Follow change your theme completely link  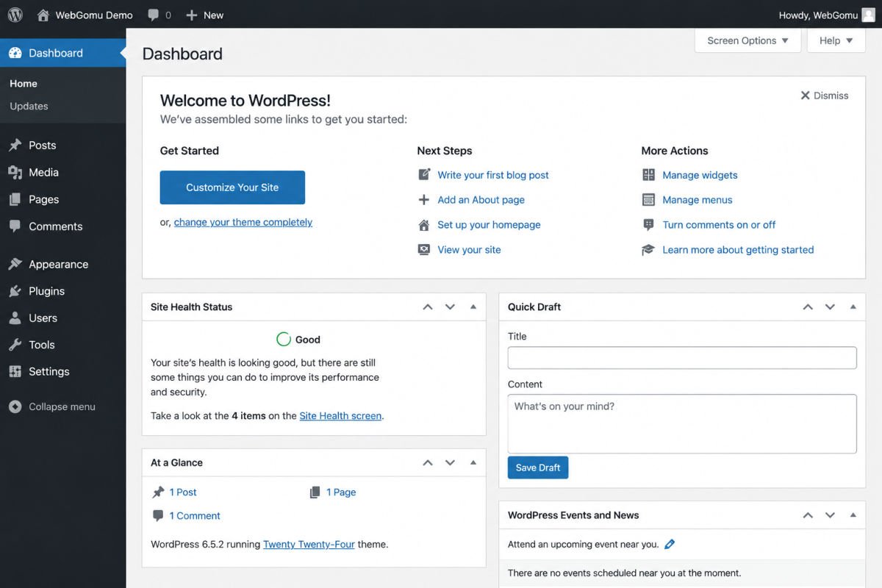(x=243, y=222)
